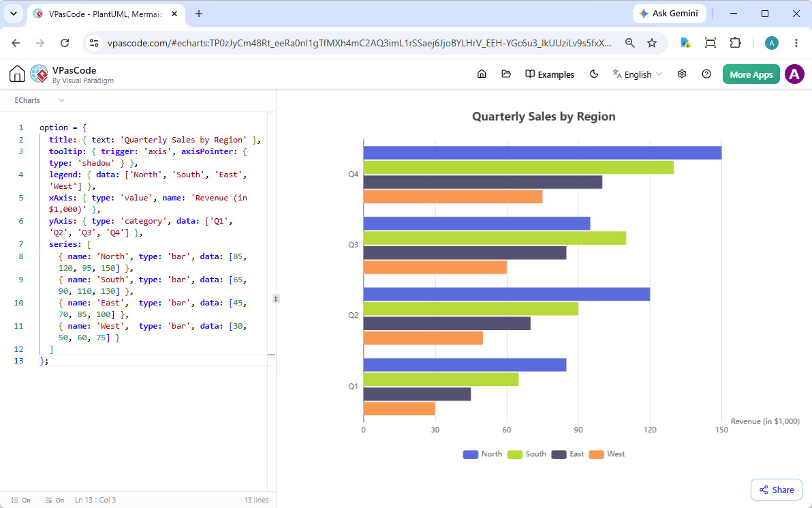Click the Q3 axis label
Image resolution: width=812 pixels, height=508 pixels.
(353, 245)
